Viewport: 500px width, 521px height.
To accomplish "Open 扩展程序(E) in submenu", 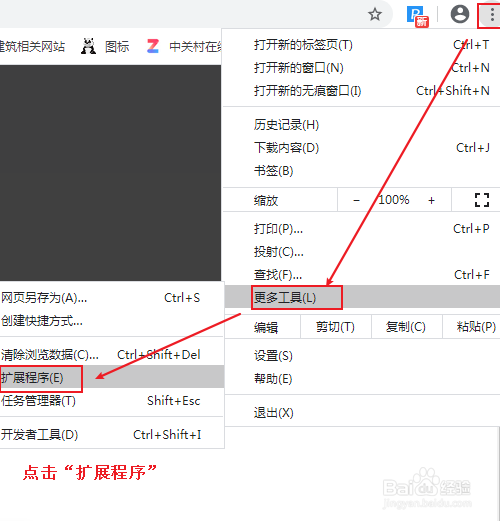I will click(112, 377).
